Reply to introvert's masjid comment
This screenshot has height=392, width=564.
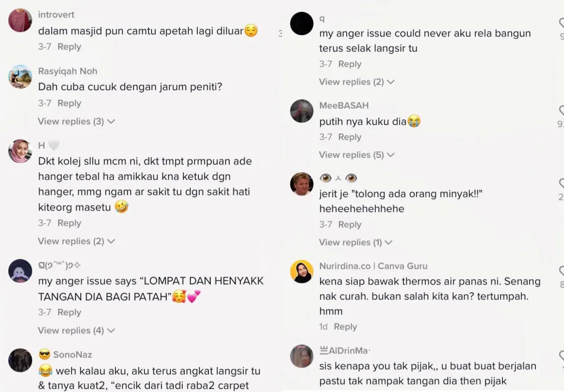coord(69,47)
